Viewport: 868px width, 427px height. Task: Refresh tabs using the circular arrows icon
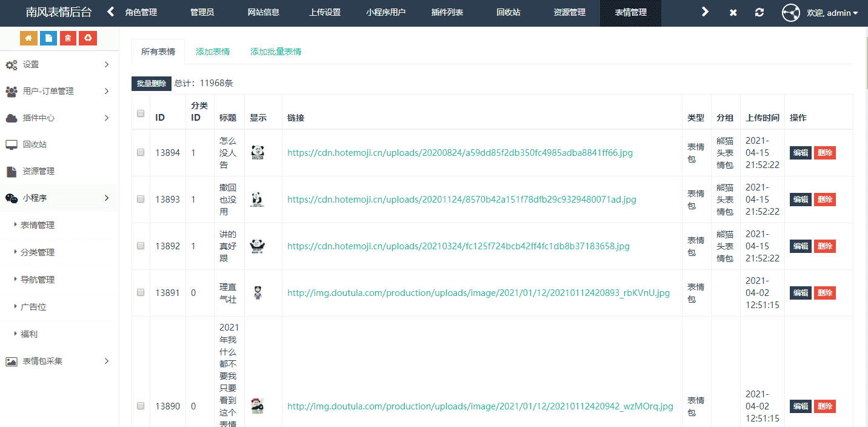tap(759, 12)
